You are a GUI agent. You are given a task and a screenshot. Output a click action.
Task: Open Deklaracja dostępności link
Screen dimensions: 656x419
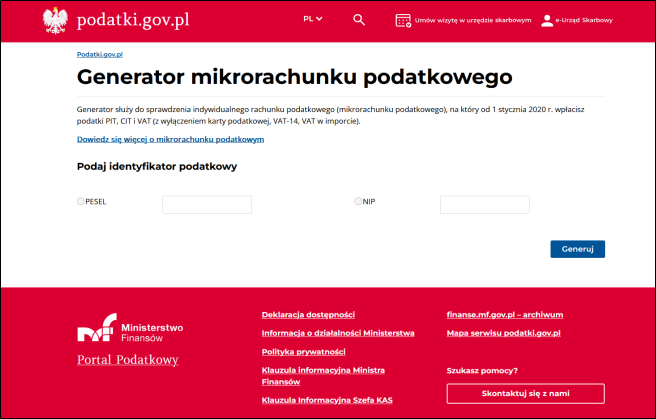[x=308, y=314]
